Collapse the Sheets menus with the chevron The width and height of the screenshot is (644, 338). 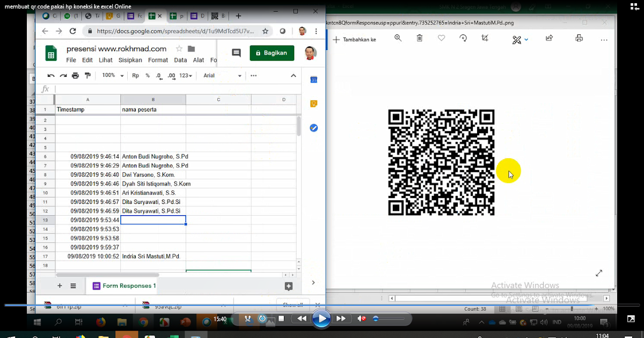(x=294, y=76)
